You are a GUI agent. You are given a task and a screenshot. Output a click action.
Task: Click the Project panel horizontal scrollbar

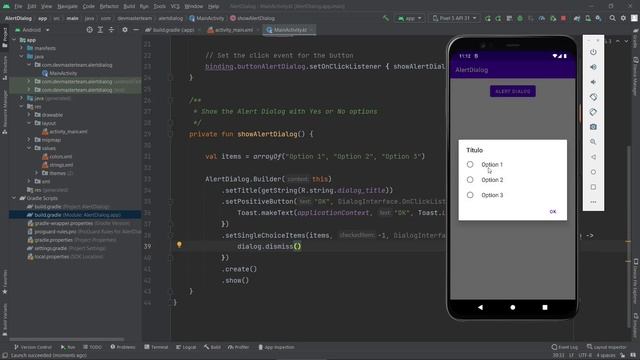pos(67,339)
